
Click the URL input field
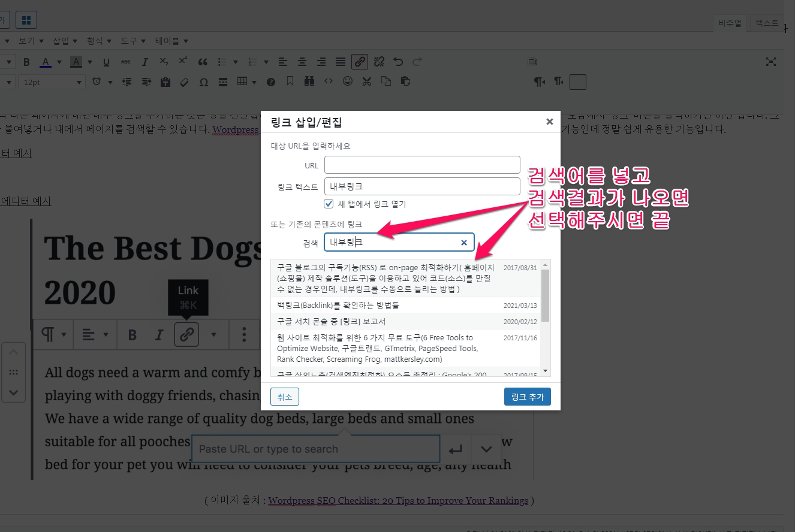[422, 165]
